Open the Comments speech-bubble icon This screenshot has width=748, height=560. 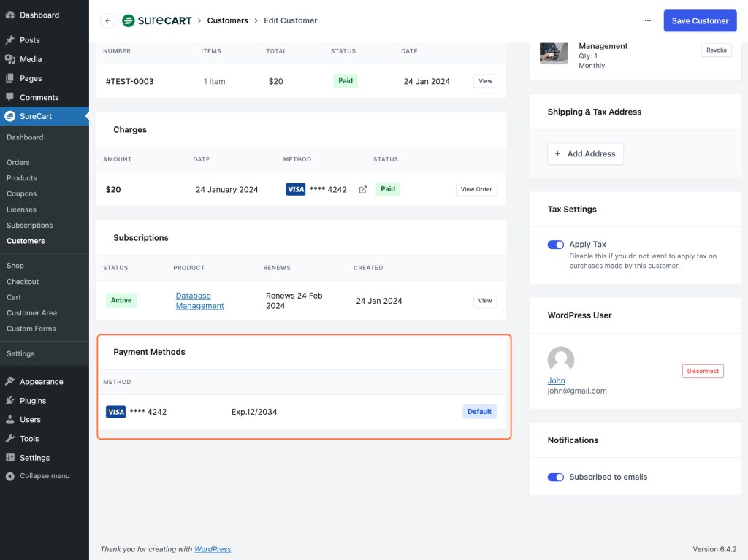[12, 97]
